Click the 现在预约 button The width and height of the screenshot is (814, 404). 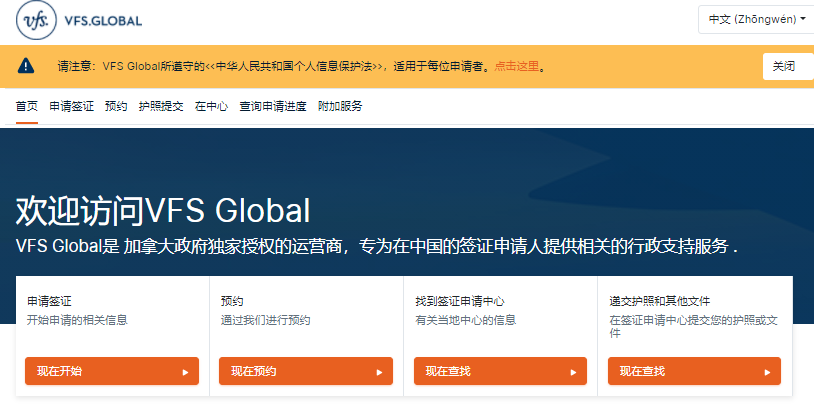306,371
